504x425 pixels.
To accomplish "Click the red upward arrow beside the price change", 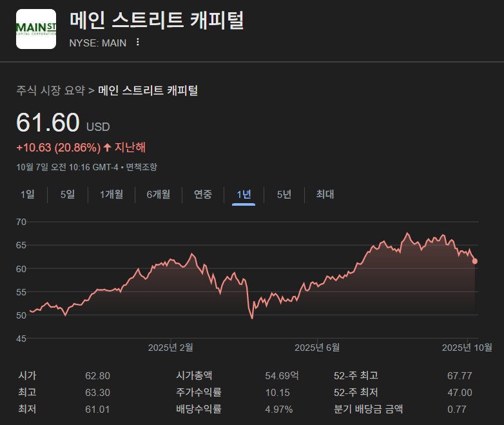I will 107,148.
